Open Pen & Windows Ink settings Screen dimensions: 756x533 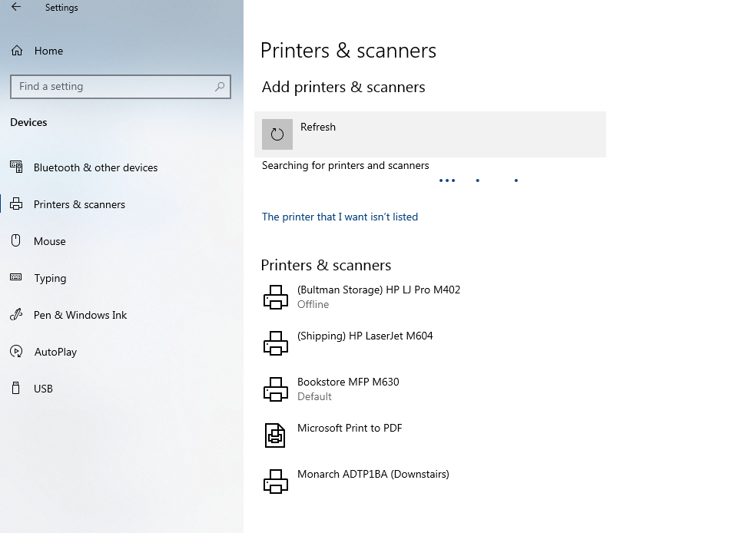(x=80, y=315)
